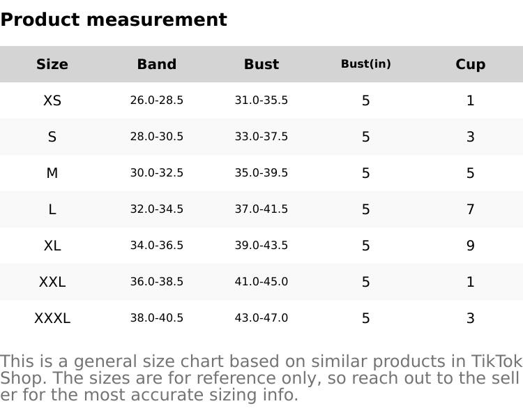
Task: Click the Band column header
Action: point(157,64)
